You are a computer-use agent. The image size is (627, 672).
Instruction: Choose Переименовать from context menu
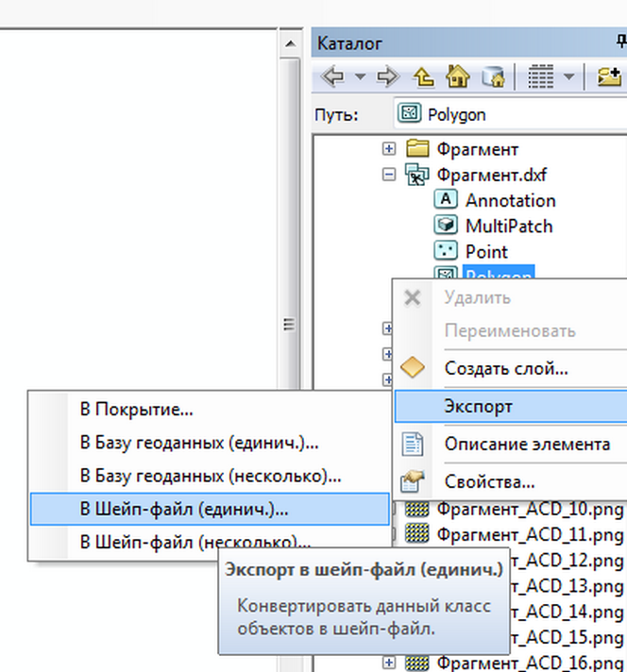(511, 331)
